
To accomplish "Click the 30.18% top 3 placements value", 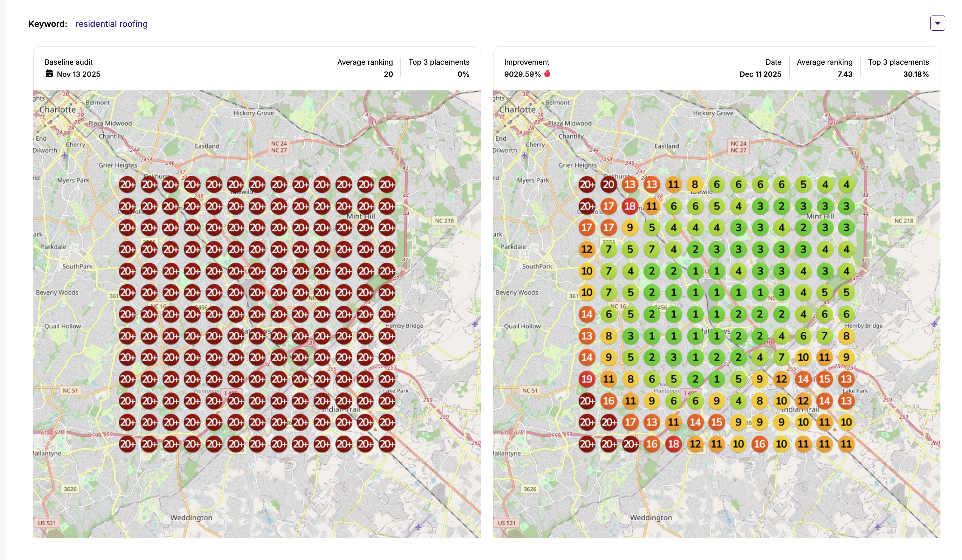I will click(915, 75).
